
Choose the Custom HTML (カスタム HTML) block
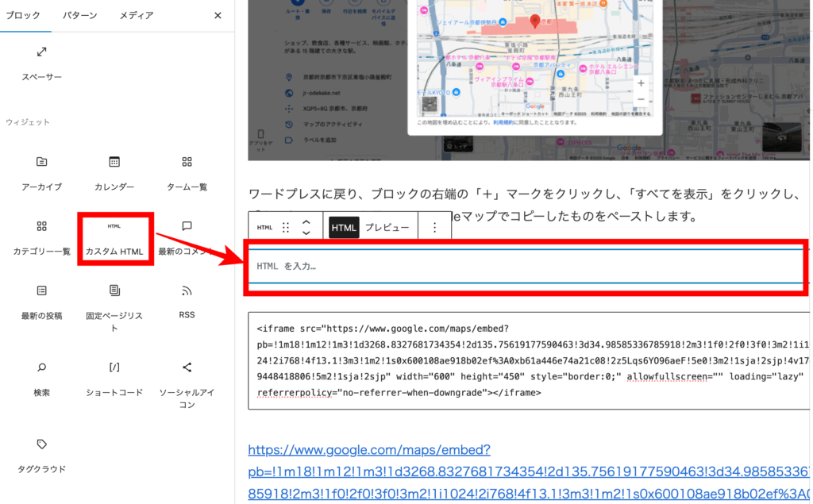click(x=114, y=238)
